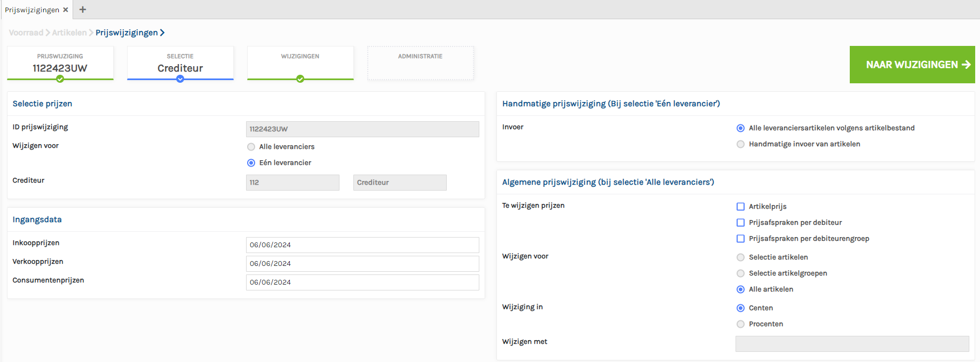Click the chevron after Prijswijzigingen breadcrumb
The width and height of the screenshot is (980, 362).
(162, 33)
